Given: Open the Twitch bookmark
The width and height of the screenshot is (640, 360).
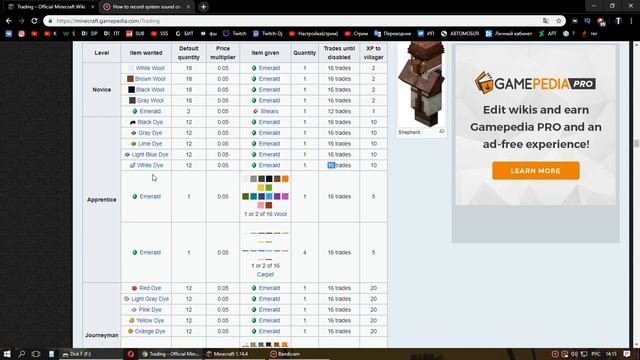Looking at the screenshot, I should (234, 34).
